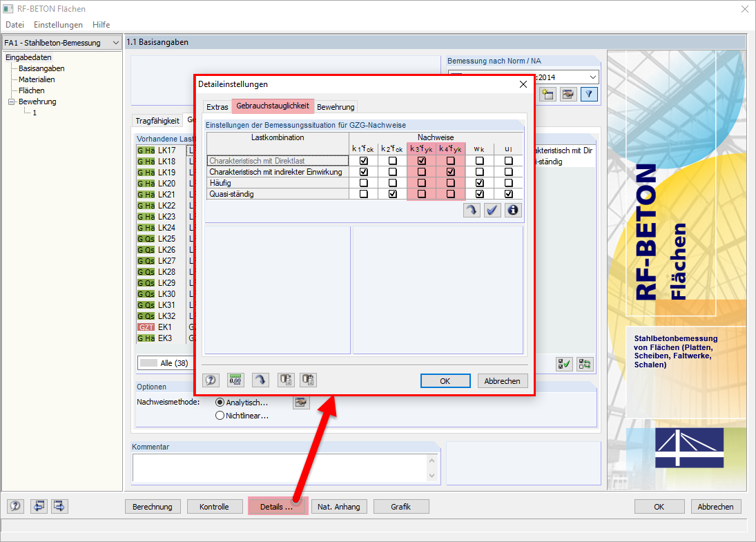Screen dimensions: 756x542
Task: Click the reset arrow icon under Nachweise table
Action: [x=472, y=210]
